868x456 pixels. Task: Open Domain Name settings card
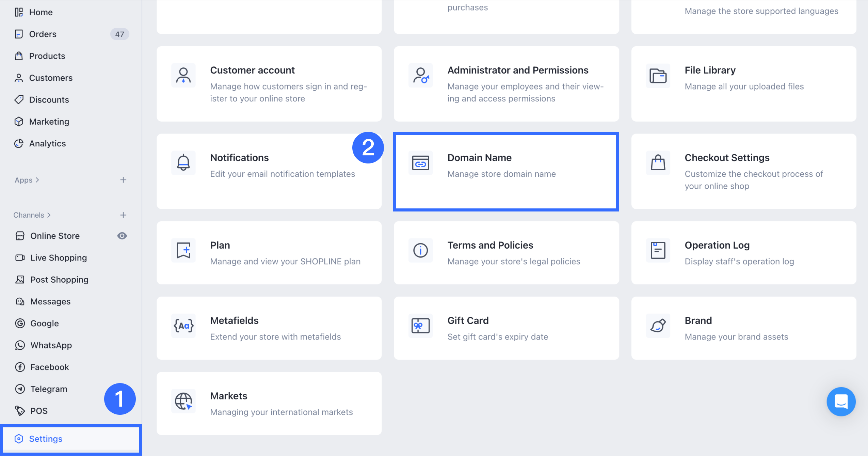tap(505, 171)
